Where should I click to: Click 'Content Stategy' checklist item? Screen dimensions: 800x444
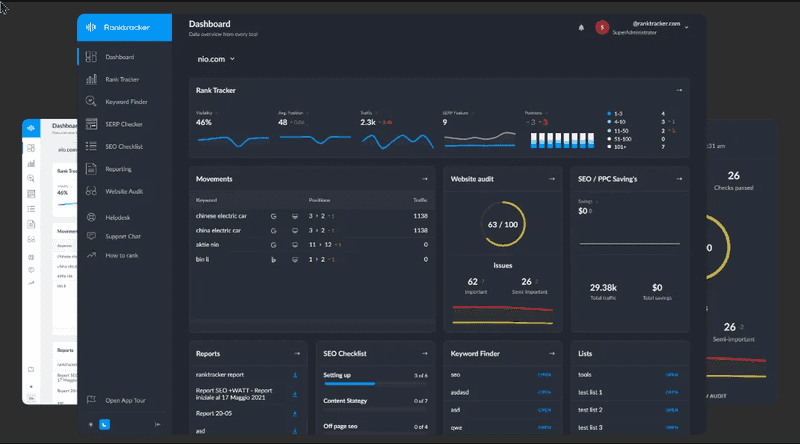pyautogui.click(x=345, y=401)
